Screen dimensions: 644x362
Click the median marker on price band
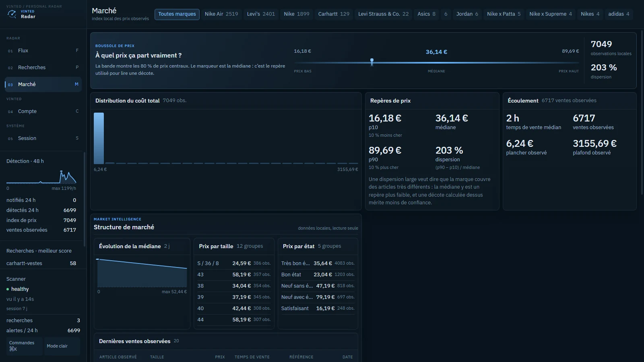click(372, 62)
